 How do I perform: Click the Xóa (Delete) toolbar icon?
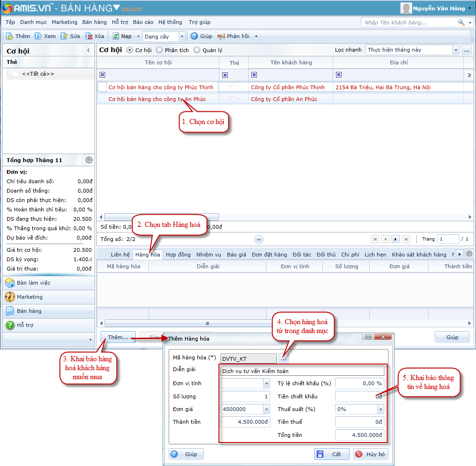tap(89, 36)
